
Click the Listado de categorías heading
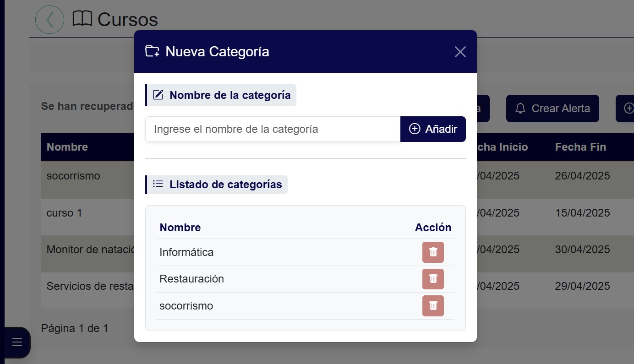225,185
